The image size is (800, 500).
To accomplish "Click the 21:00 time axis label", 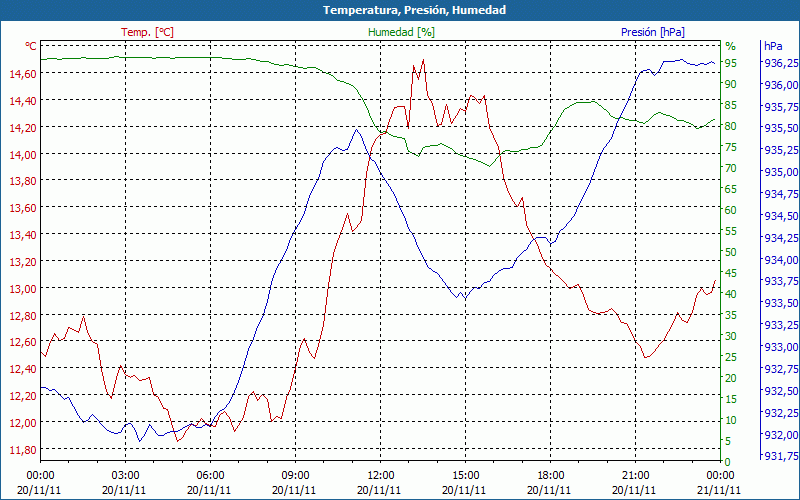I will click(x=636, y=476).
